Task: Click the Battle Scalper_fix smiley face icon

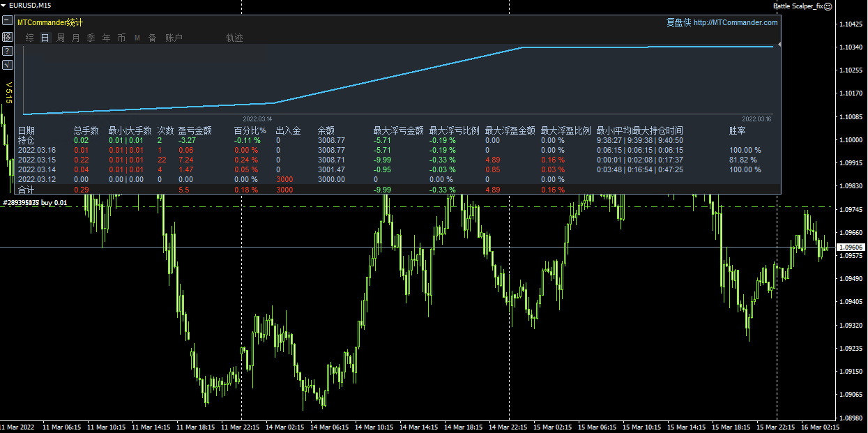Action: point(828,6)
